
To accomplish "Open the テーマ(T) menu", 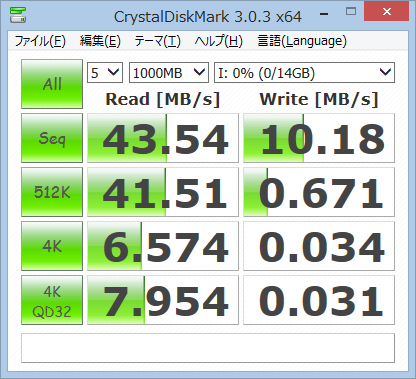I will click(x=157, y=41).
